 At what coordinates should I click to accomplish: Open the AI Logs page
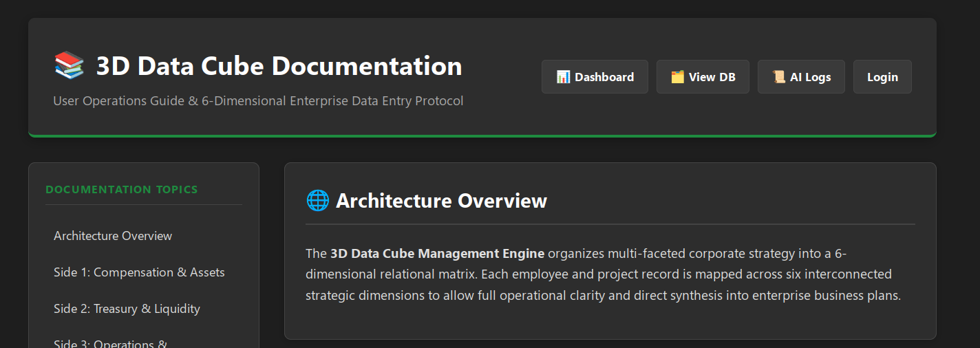coord(801,77)
